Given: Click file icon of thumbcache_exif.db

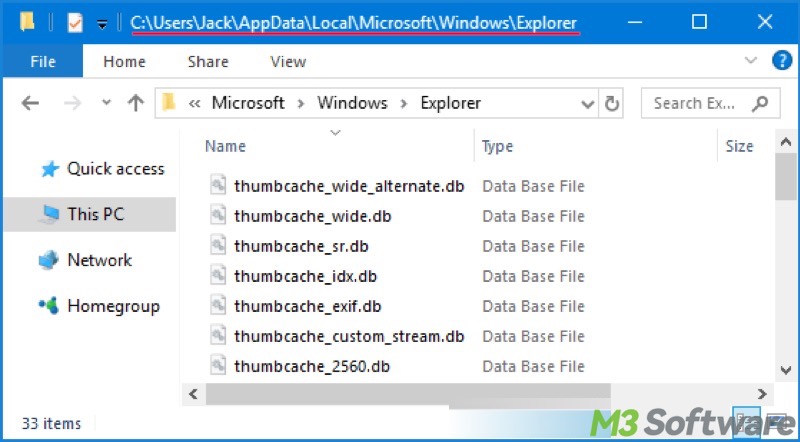Looking at the screenshot, I should click(218, 305).
